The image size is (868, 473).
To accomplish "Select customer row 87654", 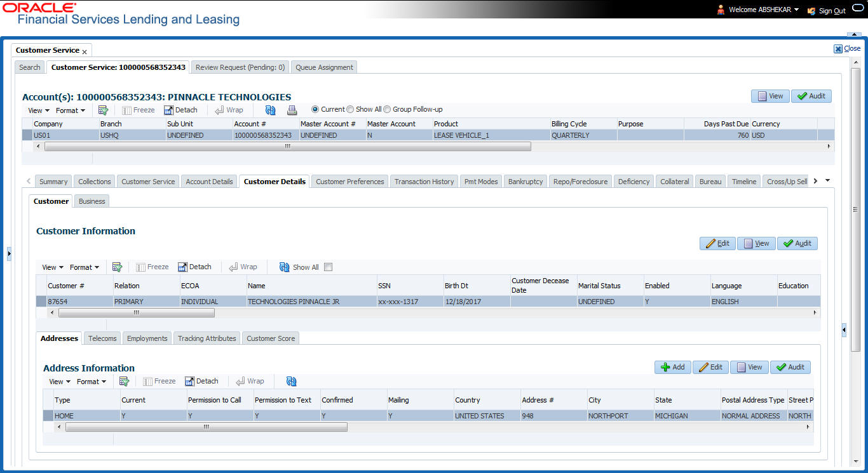I will click(428, 302).
